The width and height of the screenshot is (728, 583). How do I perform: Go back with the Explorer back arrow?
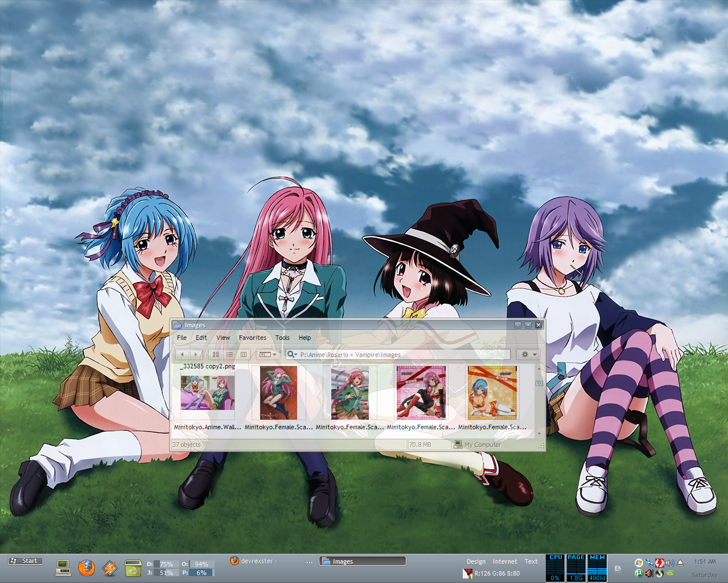(x=182, y=354)
